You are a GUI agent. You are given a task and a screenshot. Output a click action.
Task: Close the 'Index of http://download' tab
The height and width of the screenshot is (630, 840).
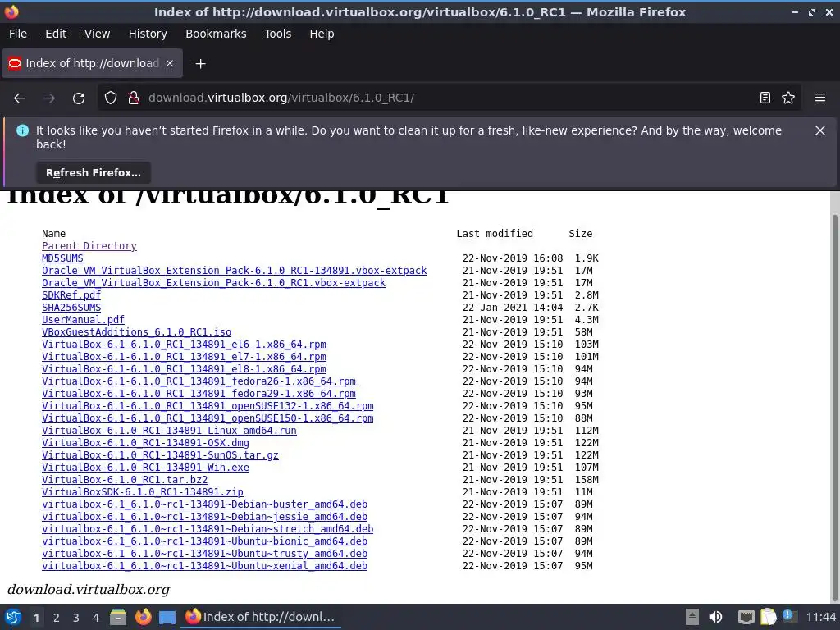pyautogui.click(x=170, y=63)
